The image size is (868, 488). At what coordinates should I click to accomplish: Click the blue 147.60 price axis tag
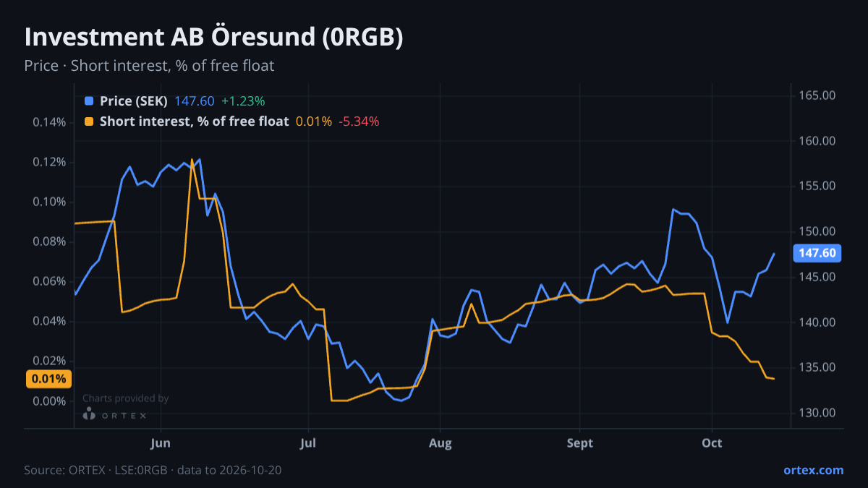click(x=818, y=253)
